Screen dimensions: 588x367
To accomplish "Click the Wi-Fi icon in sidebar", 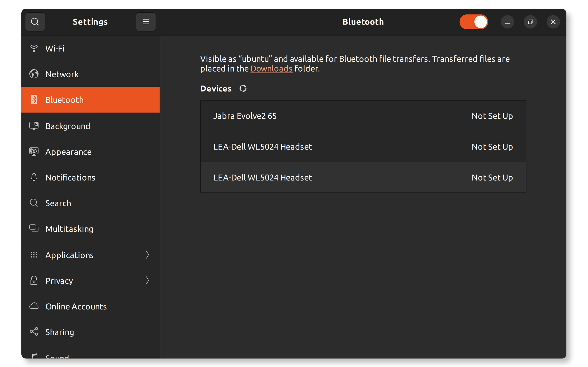I will 34,48.
